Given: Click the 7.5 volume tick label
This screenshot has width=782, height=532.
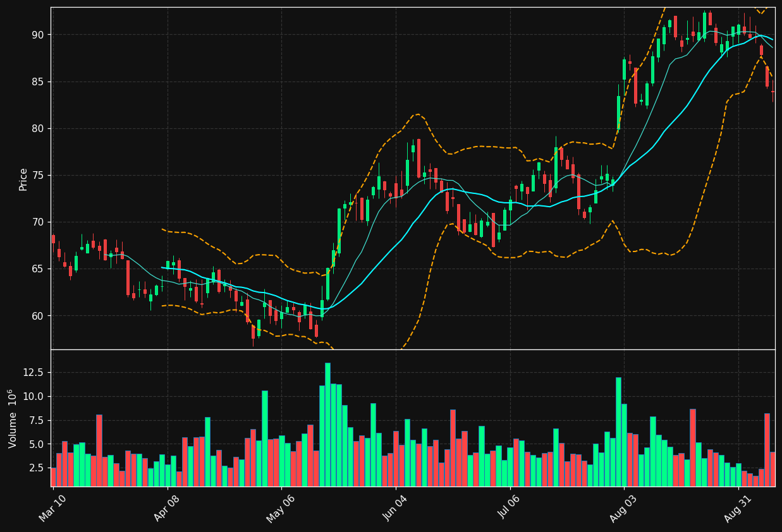Looking at the screenshot, I should pos(38,420).
